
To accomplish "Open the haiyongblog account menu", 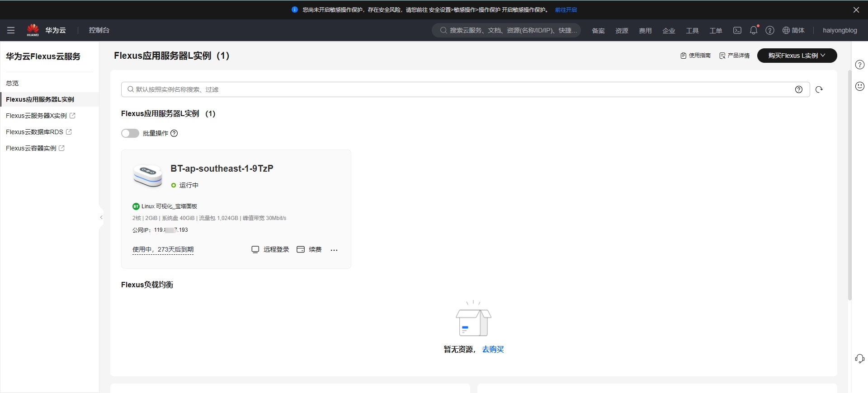I will (840, 30).
